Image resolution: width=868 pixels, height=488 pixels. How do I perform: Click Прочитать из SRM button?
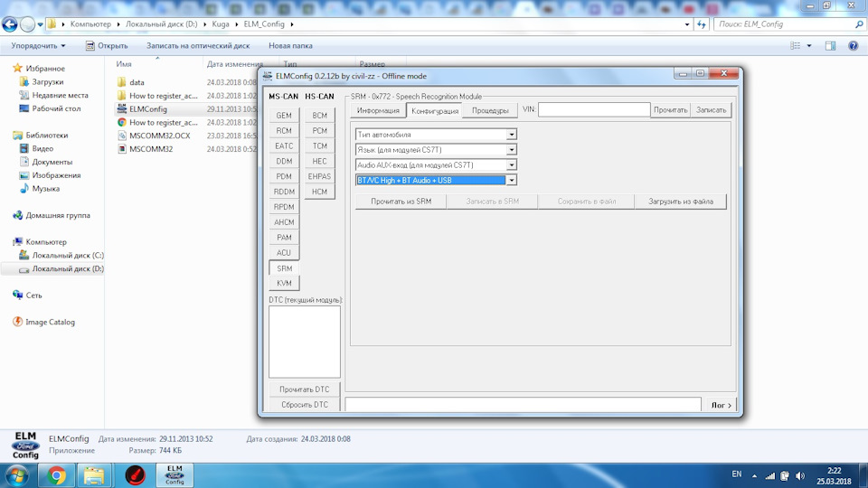[401, 202]
